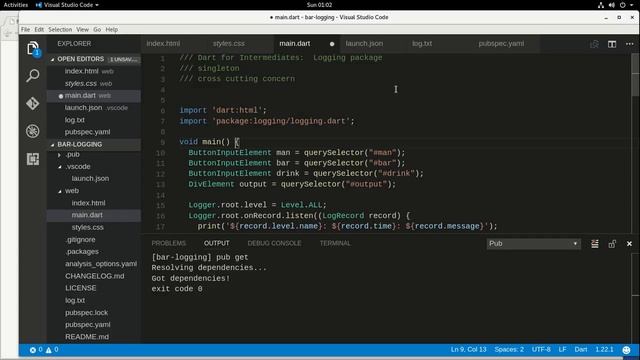Open the editor More Actions ellipsis
The image size is (640, 360).
pos(629,44)
